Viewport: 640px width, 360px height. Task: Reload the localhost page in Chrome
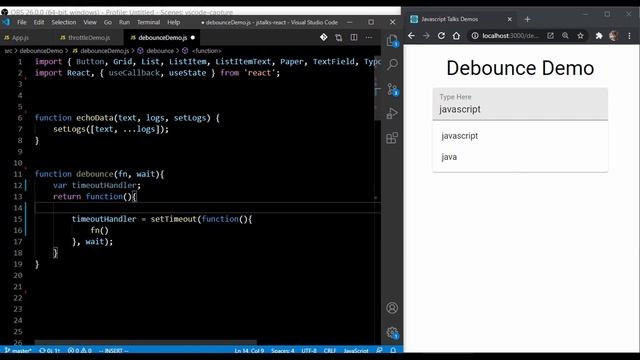click(441, 36)
